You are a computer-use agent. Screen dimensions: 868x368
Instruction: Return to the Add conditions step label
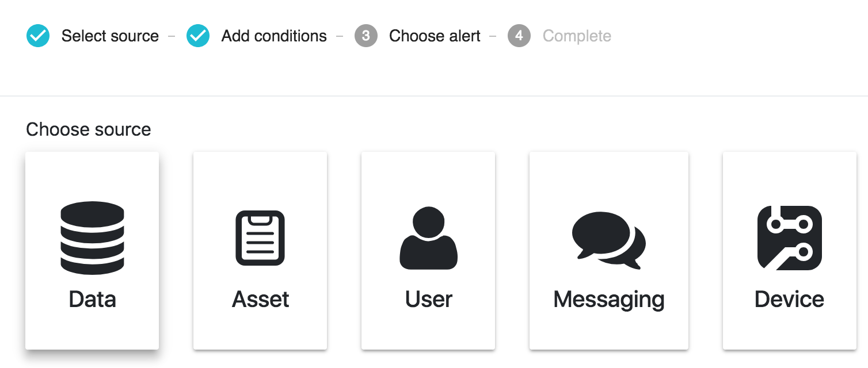click(274, 36)
